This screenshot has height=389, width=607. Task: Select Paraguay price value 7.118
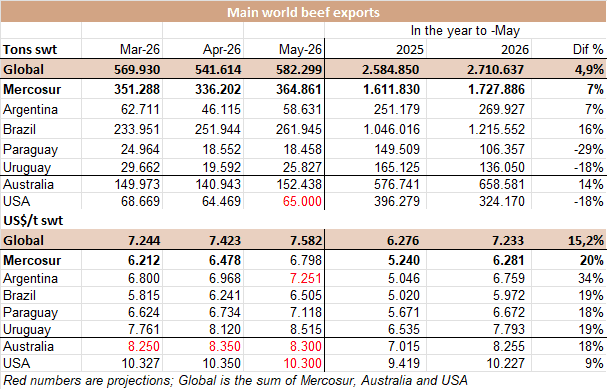coord(306,312)
